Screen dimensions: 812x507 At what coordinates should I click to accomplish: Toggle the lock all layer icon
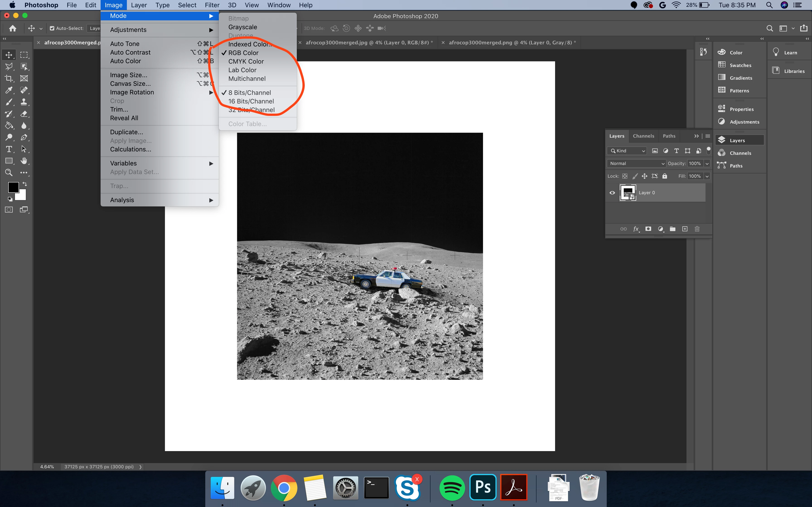[x=665, y=176]
